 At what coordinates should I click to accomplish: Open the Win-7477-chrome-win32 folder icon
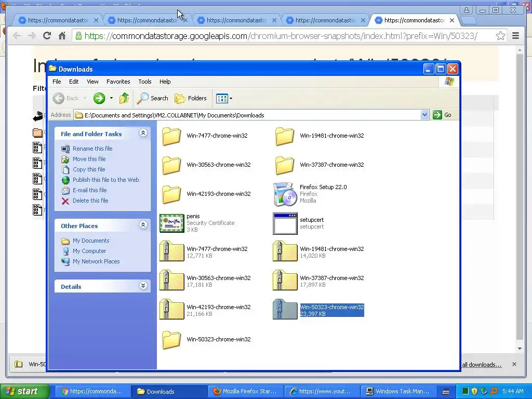click(171, 136)
